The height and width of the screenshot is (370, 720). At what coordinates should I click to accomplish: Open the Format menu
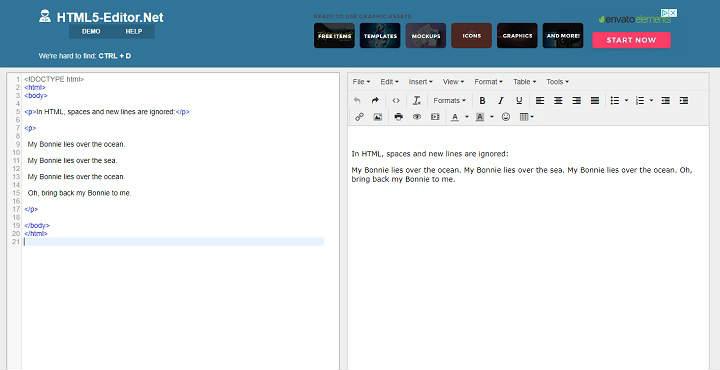[489, 82]
